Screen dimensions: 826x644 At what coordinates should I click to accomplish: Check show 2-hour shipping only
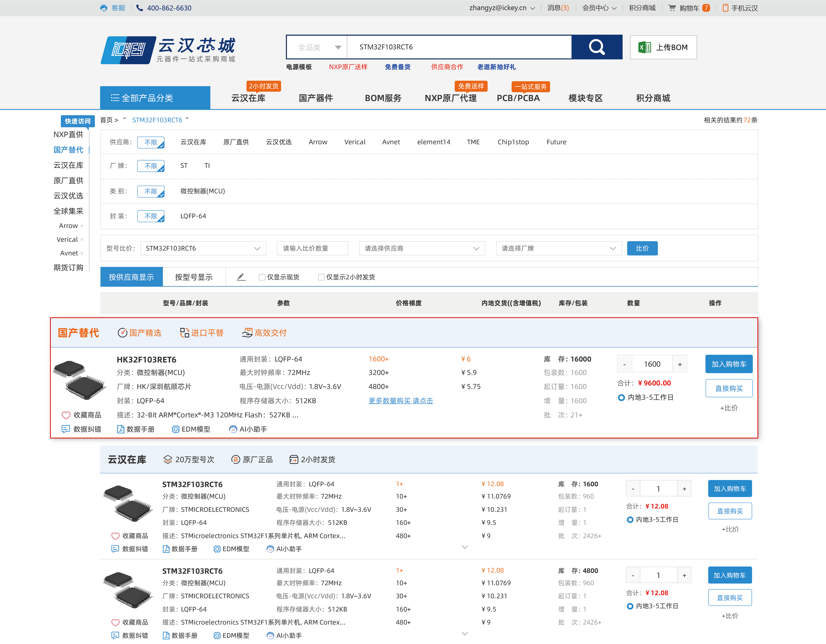(321, 277)
